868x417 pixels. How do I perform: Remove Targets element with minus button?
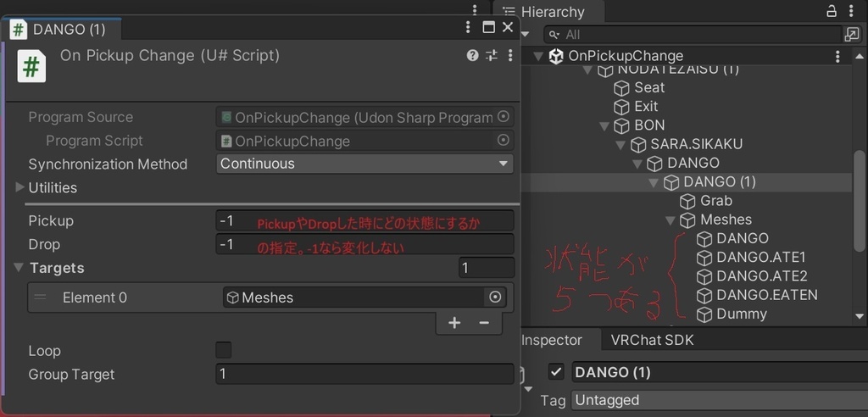pos(484,323)
